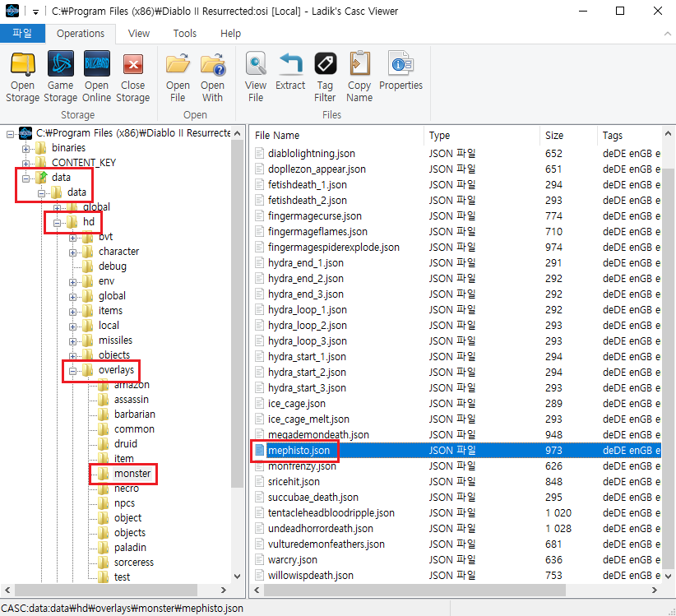Image resolution: width=676 pixels, height=616 pixels.
Task: Select the sorceress folder in tree
Action: 134,562
